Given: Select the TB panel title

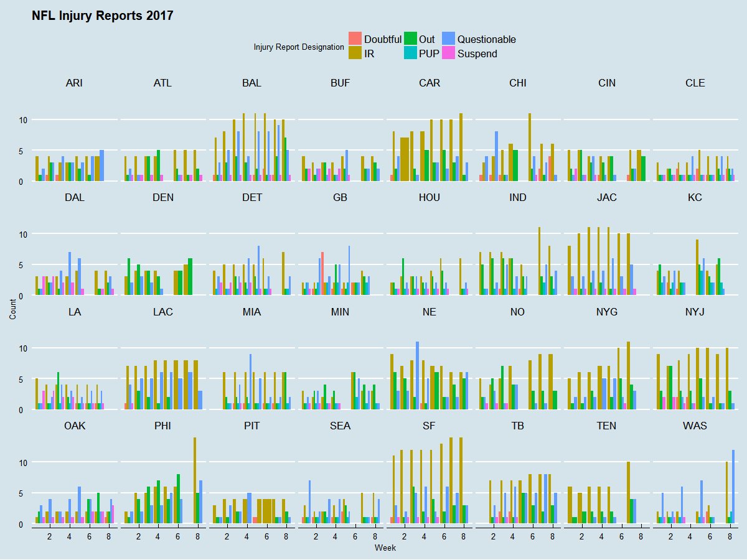Looking at the screenshot, I should (x=518, y=426).
